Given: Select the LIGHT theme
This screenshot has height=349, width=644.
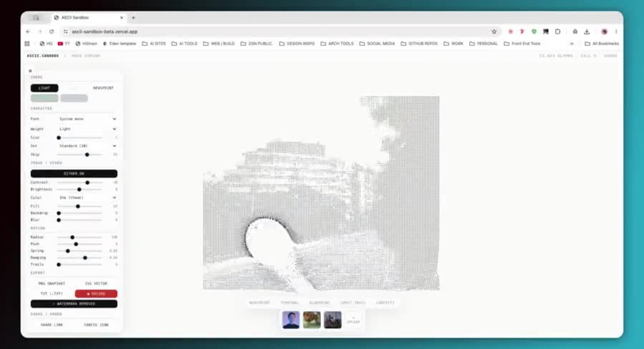Looking at the screenshot, I should (44, 88).
